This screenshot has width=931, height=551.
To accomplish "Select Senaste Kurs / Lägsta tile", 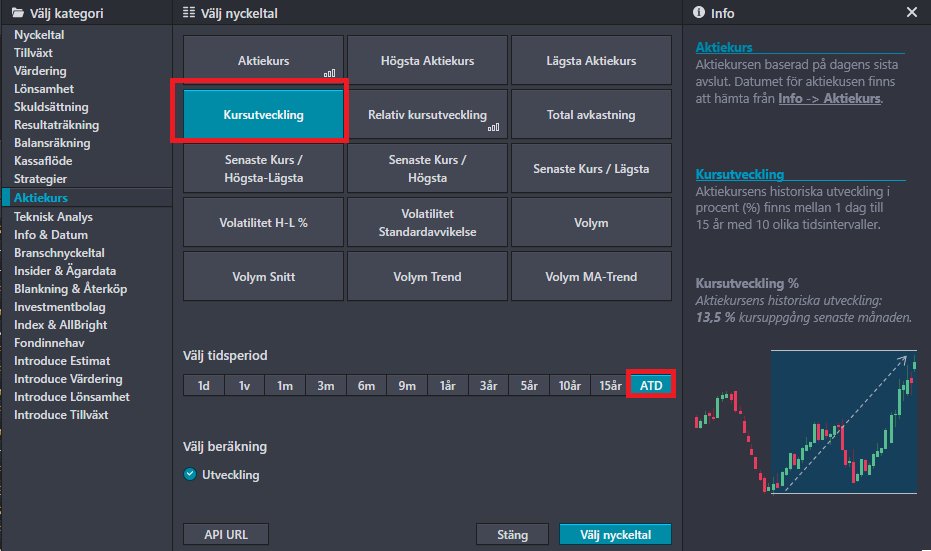I will point(591,168).
